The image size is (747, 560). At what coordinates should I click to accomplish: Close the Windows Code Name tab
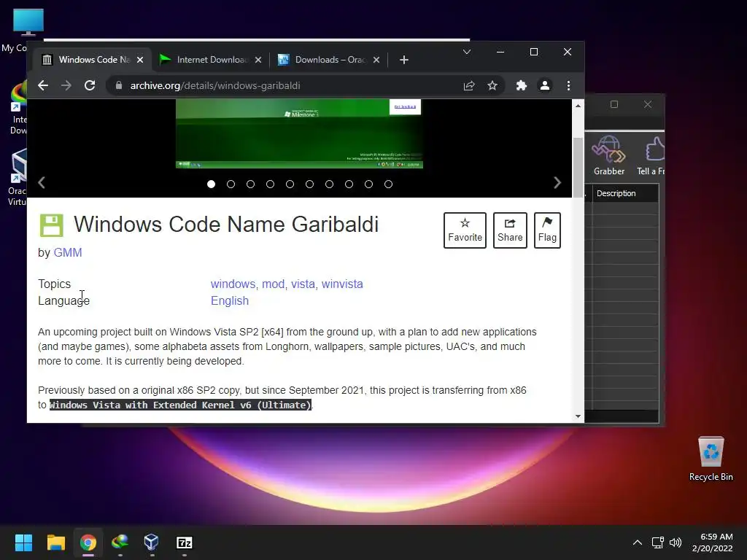(140, 60)
